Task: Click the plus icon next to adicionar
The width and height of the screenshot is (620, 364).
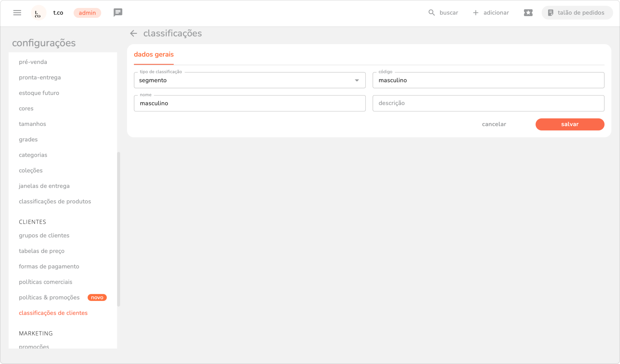Action: pos(476,13)
